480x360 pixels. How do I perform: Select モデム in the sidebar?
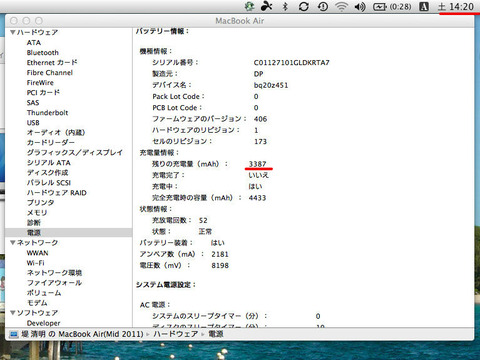click(x=37, y=303)
